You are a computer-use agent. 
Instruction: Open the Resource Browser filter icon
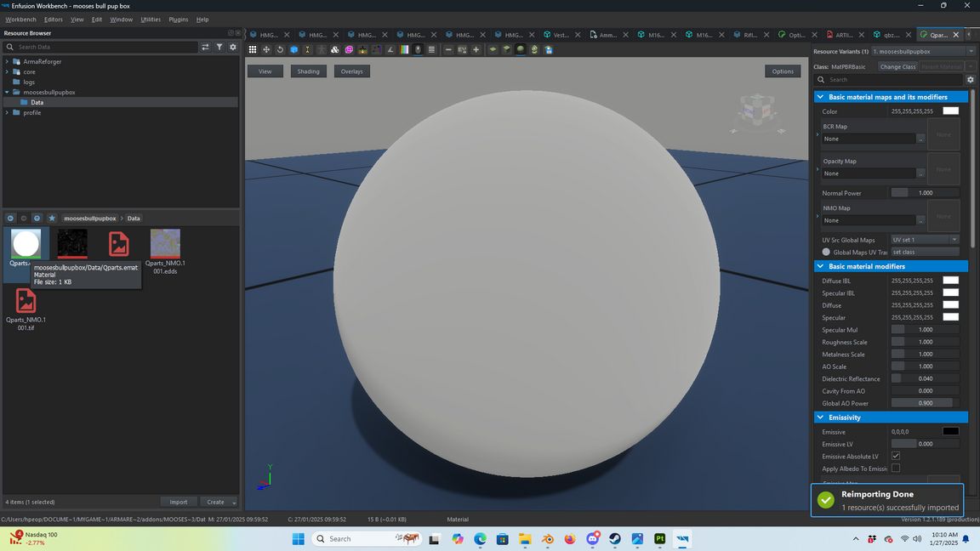pos(219,47)
